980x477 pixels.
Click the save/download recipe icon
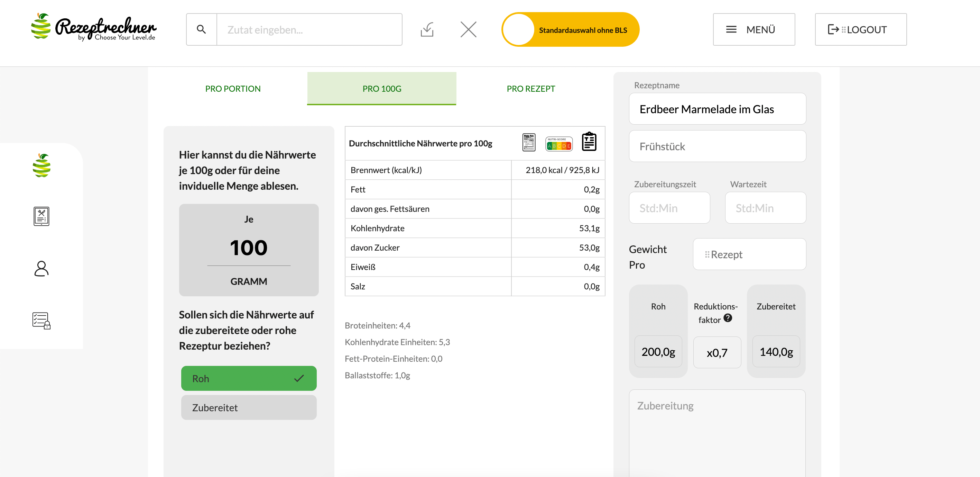[427, 29]
